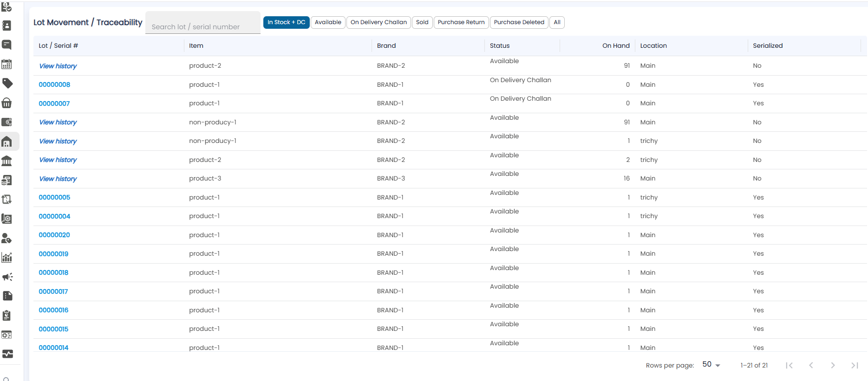Open the chat message sidebar icon

(x=7, y=45)
